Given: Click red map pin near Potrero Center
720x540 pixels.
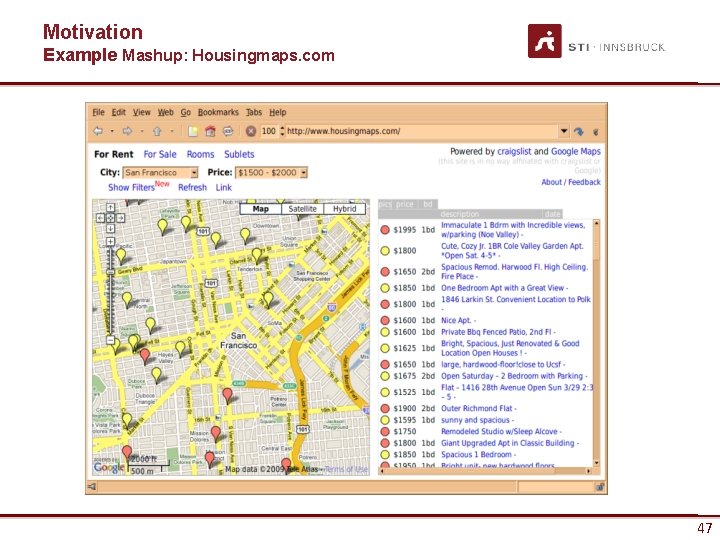Looking at the screenshot, I should 227,395.
